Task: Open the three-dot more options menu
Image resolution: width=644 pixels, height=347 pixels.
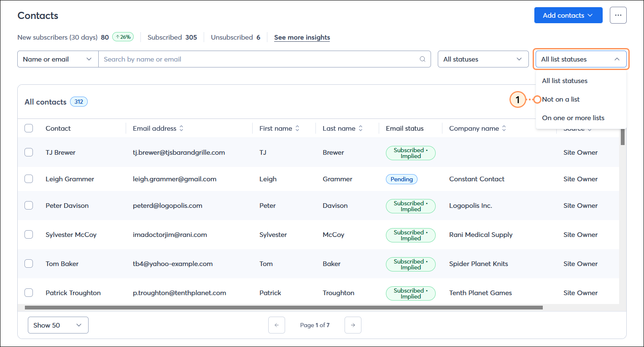Action: pos(618,15)
